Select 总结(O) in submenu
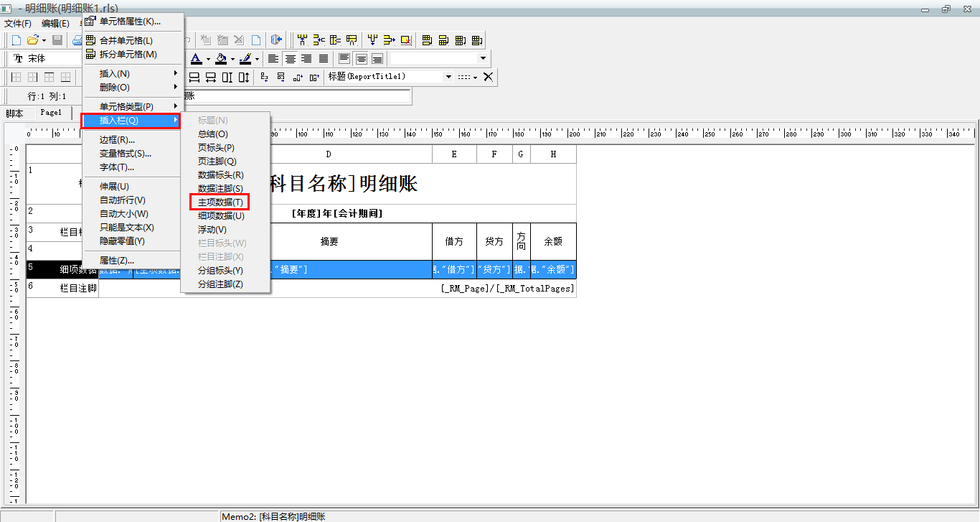The height and width of the screenshot is (522, 980). click(225, 134)
